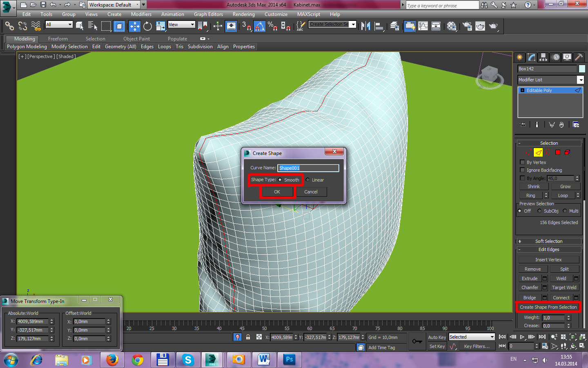Click the Select Object tool icon

(x=80, y=26)
